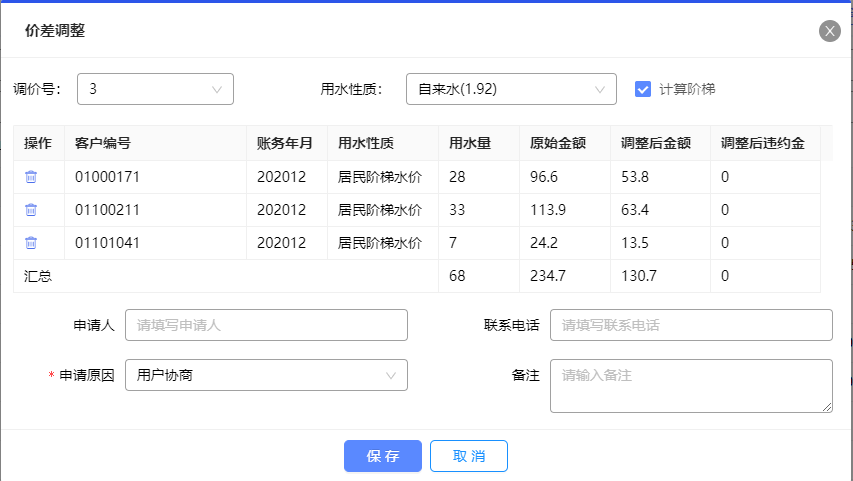Delete the row for customer 01101041
Viewport: 853px width, 481px height.
(x=31, y=243)
